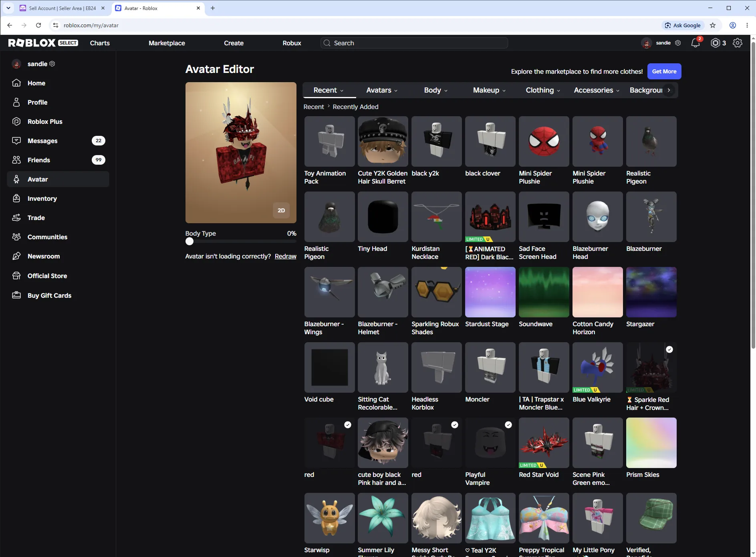The width and height of the screenshot is (756, 557).
Task: Click the Get More button
Action: coord(664,71)
